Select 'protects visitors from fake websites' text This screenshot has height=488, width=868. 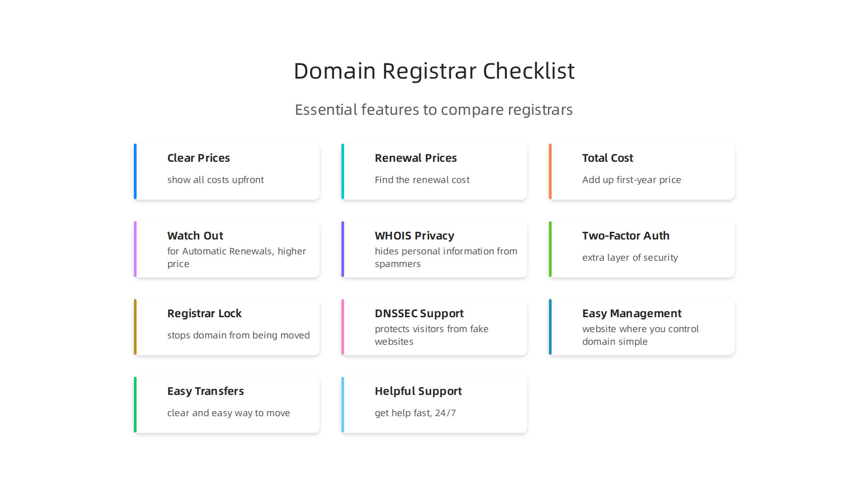tap(432, 335)
